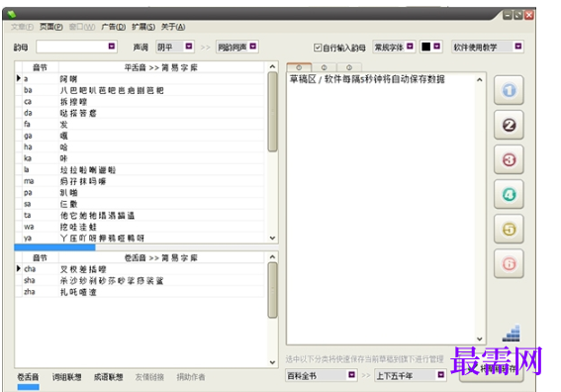Select the 成语联想 bottom tab
This screenshot has width=561, height=392.
pos(108,377)
